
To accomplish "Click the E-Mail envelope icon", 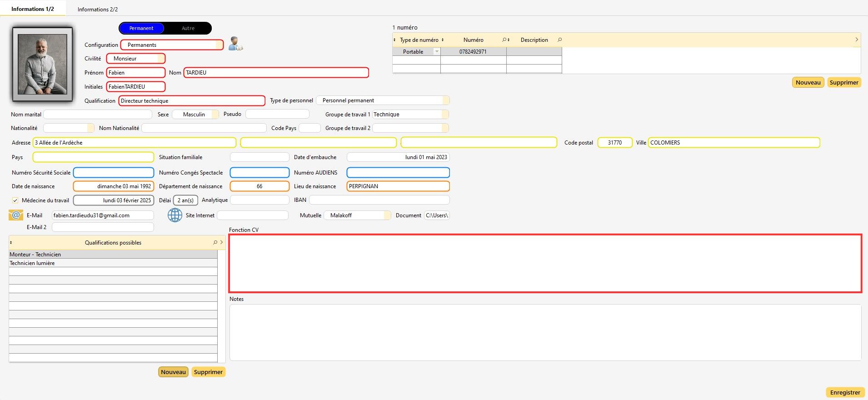I will coord(16,215).
